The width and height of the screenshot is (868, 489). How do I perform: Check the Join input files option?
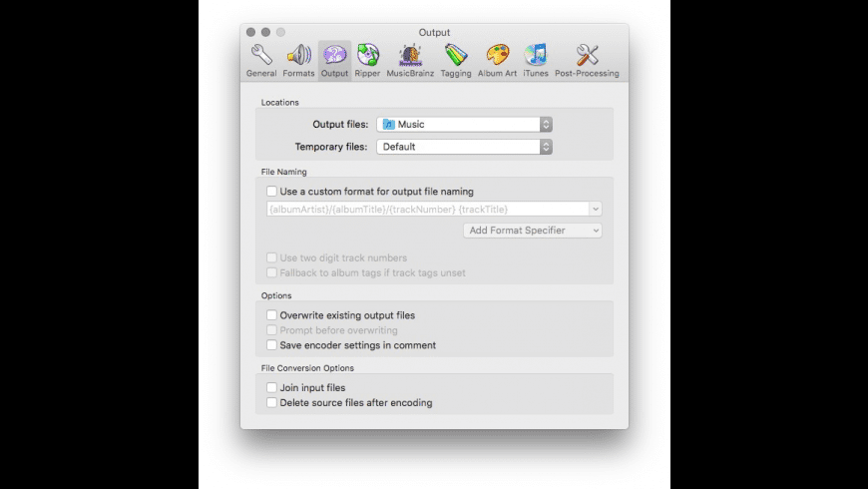(271, 387)
